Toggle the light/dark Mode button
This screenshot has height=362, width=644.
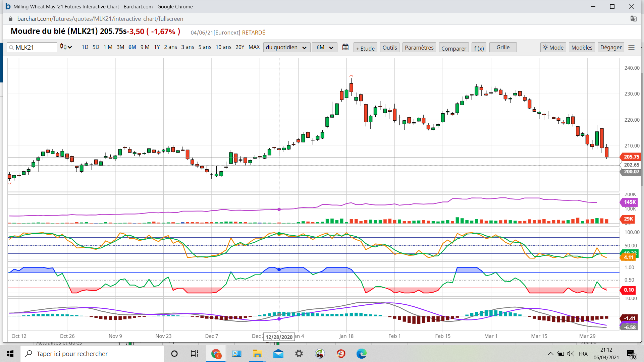[x=553, y=48]
